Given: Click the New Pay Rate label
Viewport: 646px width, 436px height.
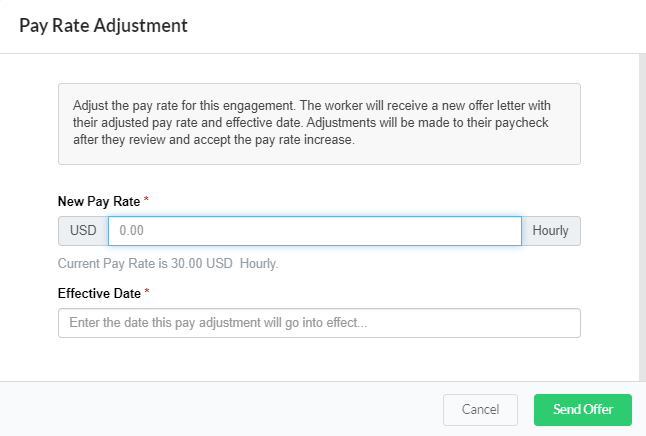Looking at the screenshot, I should pyautogui.click(x=98, y=201).
